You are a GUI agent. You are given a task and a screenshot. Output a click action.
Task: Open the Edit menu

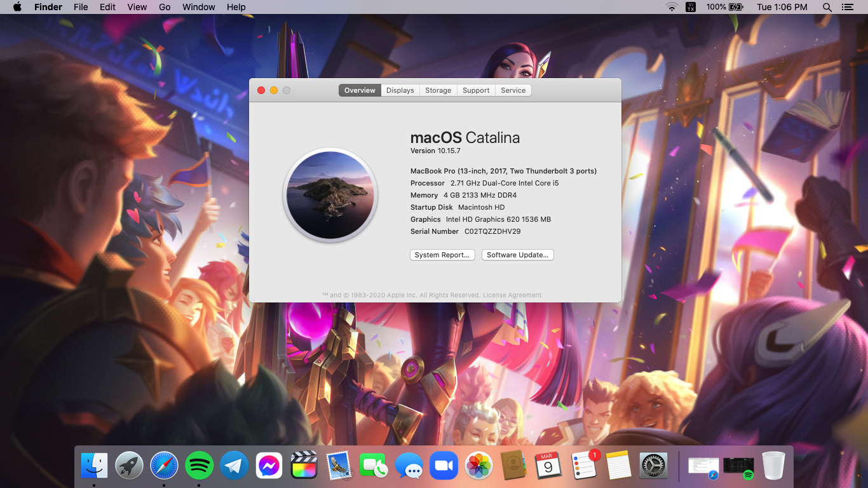pos(107,7)
